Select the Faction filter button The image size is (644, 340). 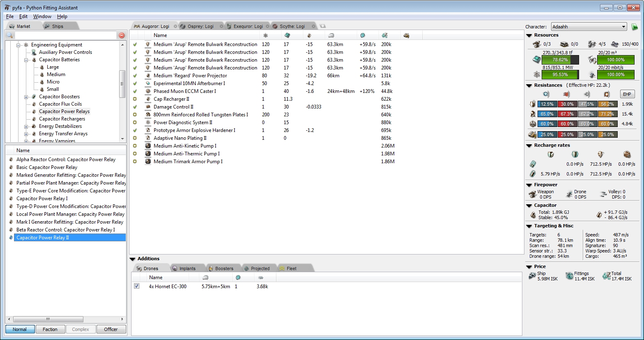pyautogui.click(x=50, y=329)
